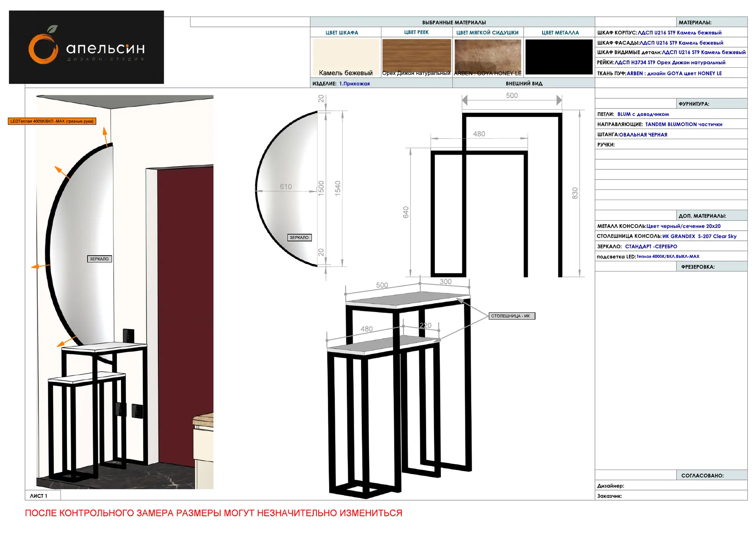Click НАПРАВЛЯЮЩИЕ: TANDEM BLUMOTION row
This screenshot has height=535, width=756.
point(671,124)
